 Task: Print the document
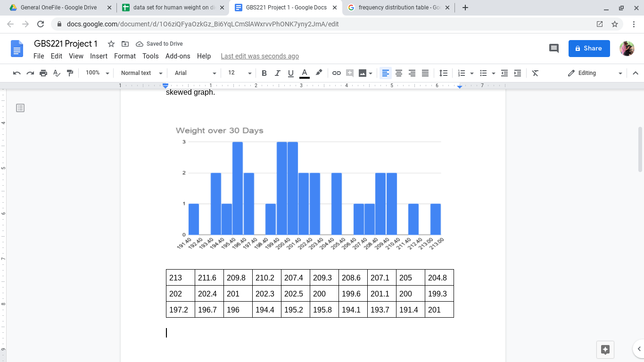click(43, 73)
